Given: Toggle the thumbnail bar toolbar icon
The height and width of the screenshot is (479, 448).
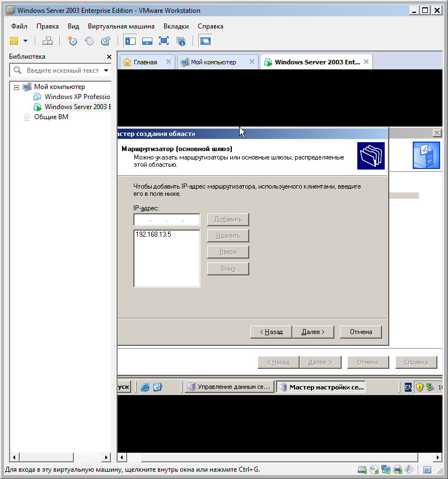Looking at the screenshot, I should [147, 41].
